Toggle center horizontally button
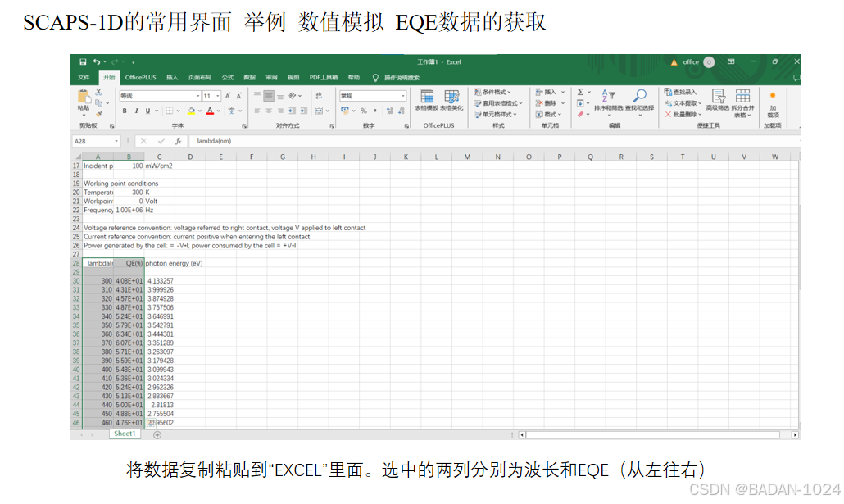Screen dimensions: 844x504 pos(269,111)
